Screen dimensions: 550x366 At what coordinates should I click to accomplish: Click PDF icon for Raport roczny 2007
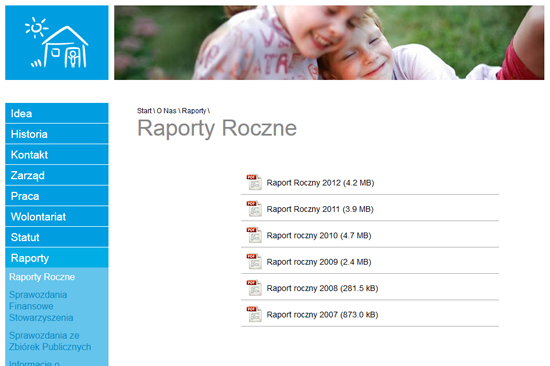(254, 314)
